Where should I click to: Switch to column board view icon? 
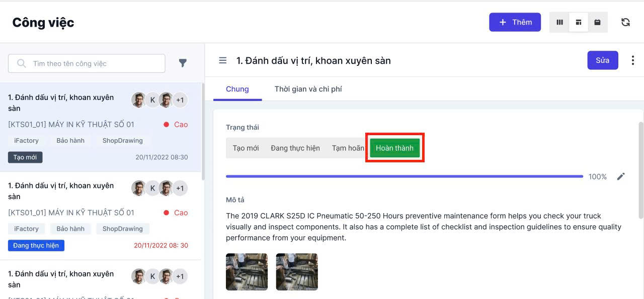(x=559, y=22)
